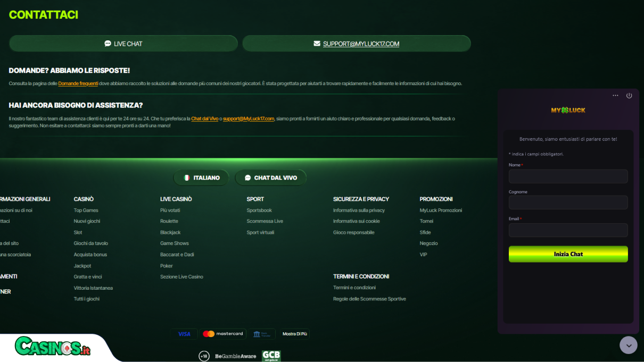Screen dimensions: 644x362
Task: Open Top Games in Casinò footer
Action: (86, 210)
